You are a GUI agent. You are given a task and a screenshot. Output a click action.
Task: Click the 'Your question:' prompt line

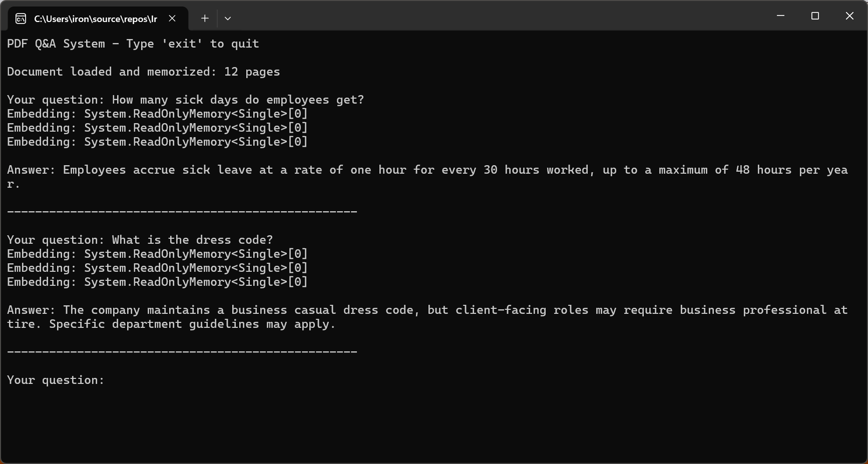55,380
